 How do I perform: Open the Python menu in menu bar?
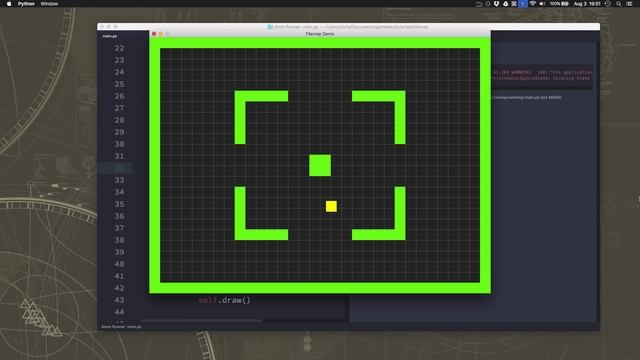26,4
